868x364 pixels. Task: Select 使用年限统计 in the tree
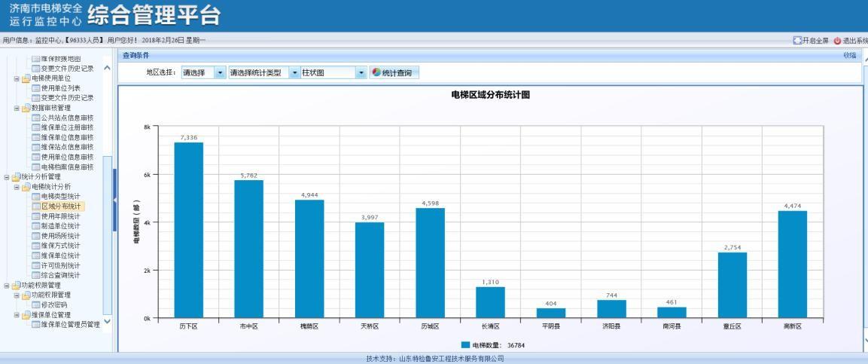60,216
